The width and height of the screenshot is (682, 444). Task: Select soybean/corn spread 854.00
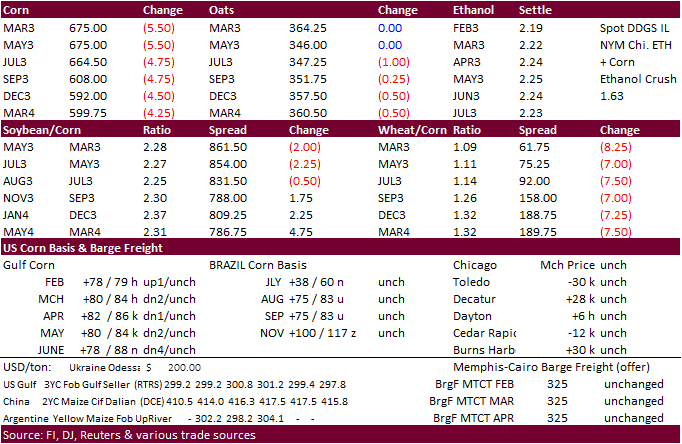pos(227,164)
